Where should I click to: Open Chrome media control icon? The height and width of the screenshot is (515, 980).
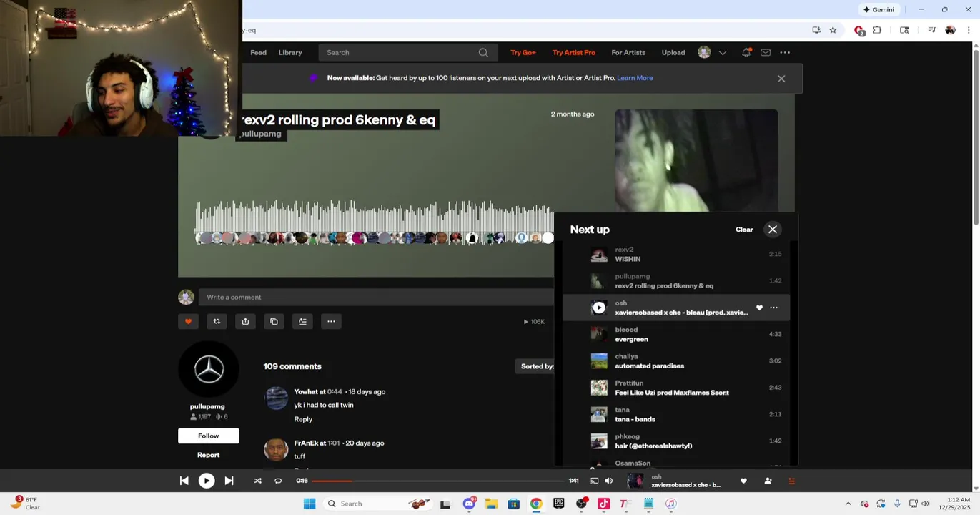[x=931, y=30]
